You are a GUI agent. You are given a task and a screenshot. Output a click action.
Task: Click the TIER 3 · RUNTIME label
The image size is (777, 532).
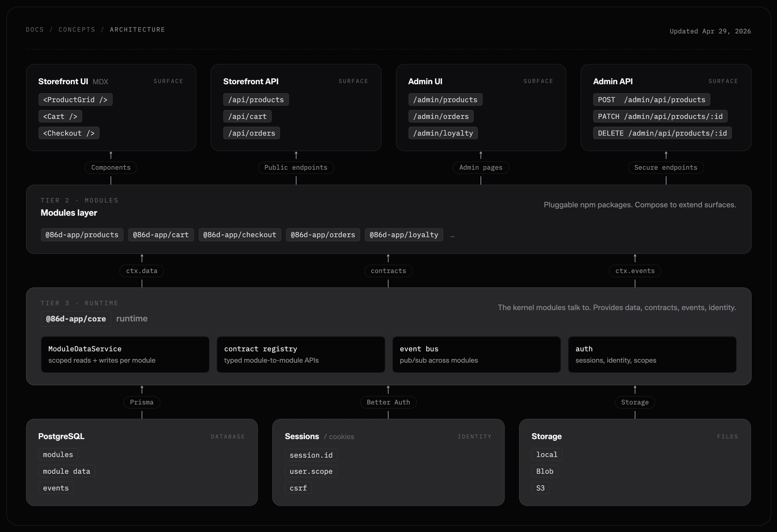79,303
